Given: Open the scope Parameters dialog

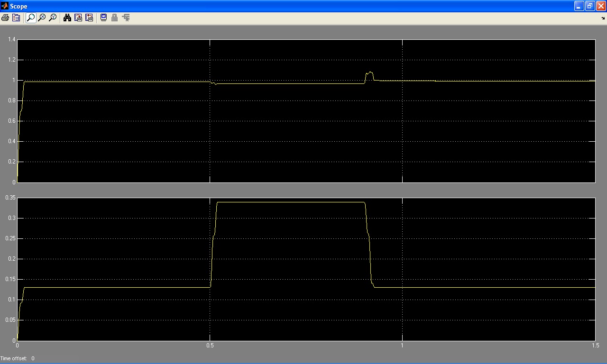Looking at the screenshot, I should (16, 18).
